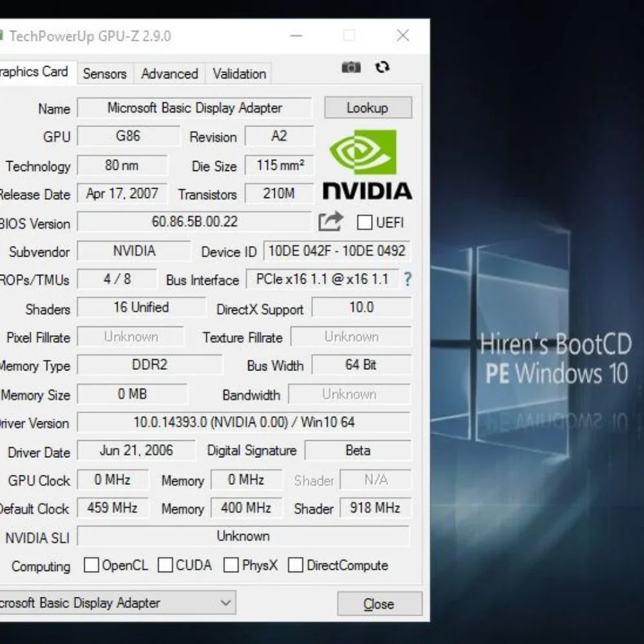This screenshot has width=644, height=644.
Task: Toggle the PhysX checkbox
Action: pos(231,565)
